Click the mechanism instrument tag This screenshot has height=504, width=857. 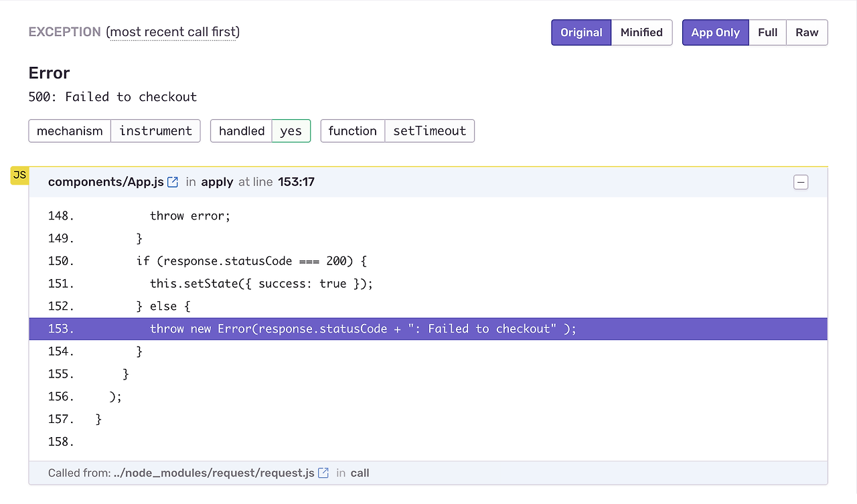click(114, 131)
